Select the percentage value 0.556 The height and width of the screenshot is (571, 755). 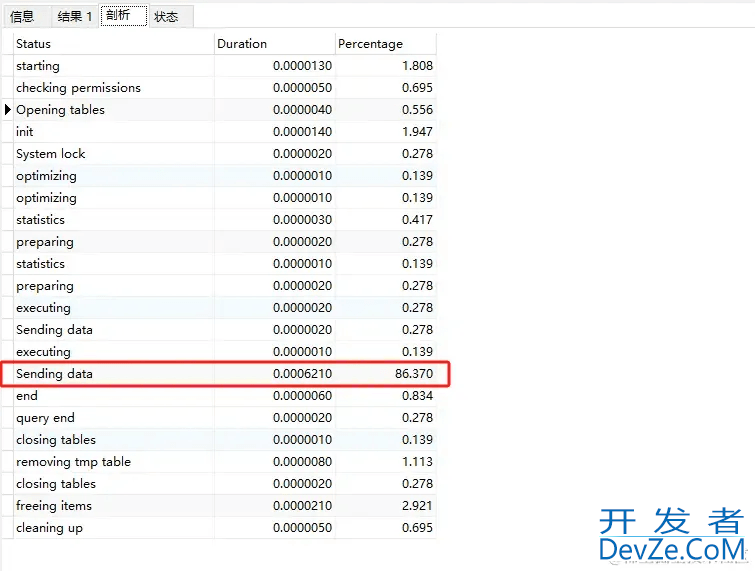coord(417,110)
